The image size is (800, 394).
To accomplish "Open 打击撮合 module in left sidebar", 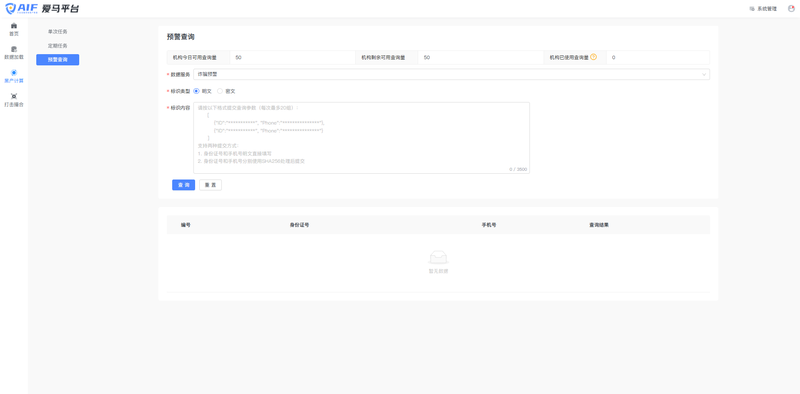I will coord(14,100).
